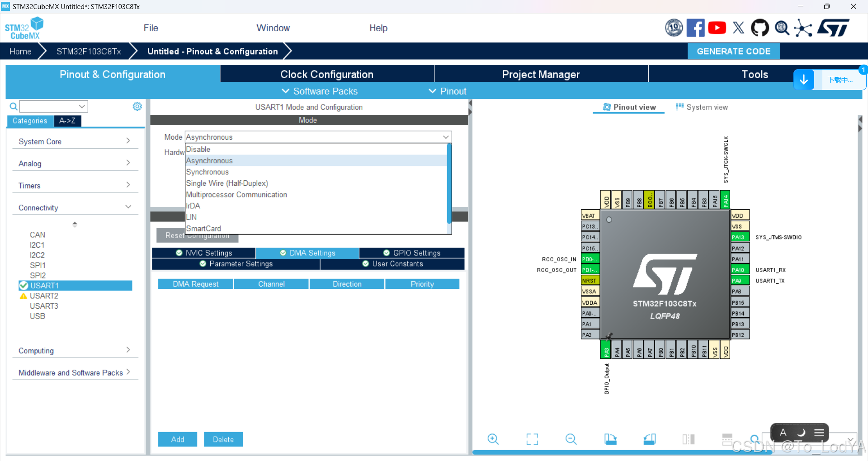Select the NRST pin on chip
This screenshot has height=461, width=868.
[x=590, y=281]
